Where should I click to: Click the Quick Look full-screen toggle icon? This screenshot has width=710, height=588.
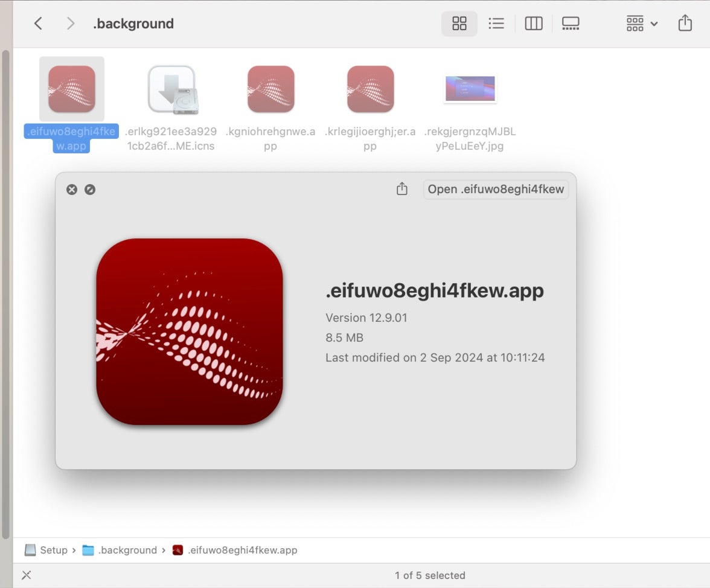pos(90,190)
